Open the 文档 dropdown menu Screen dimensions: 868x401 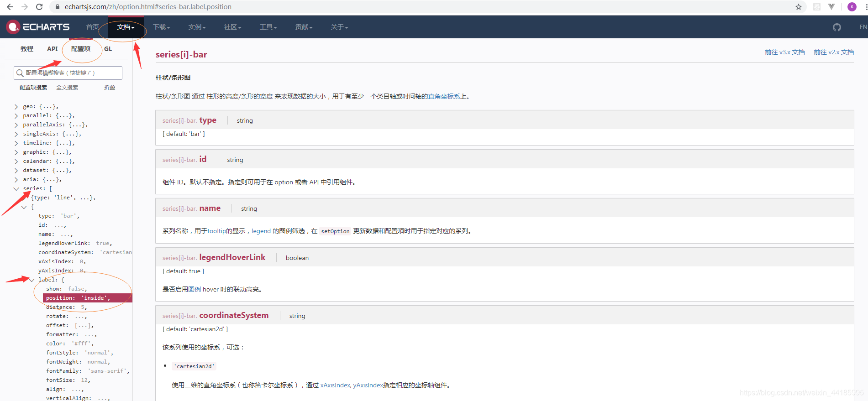pyautogui.click(x=126, y=27)
